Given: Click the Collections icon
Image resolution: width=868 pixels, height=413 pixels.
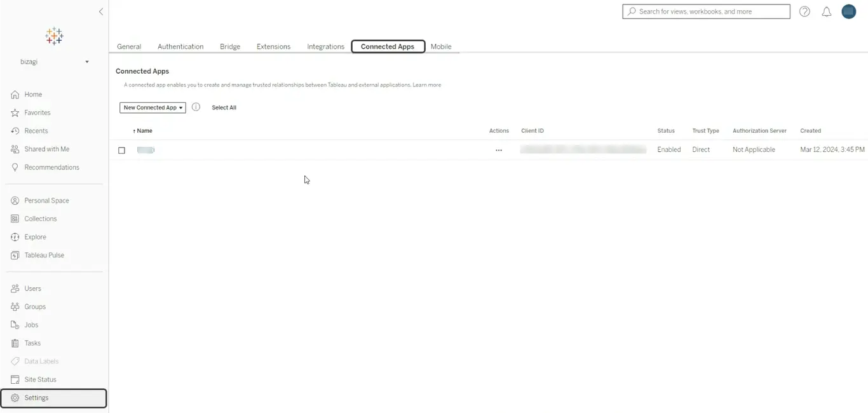Looking at the screenshot, I should tap(15, 219).
